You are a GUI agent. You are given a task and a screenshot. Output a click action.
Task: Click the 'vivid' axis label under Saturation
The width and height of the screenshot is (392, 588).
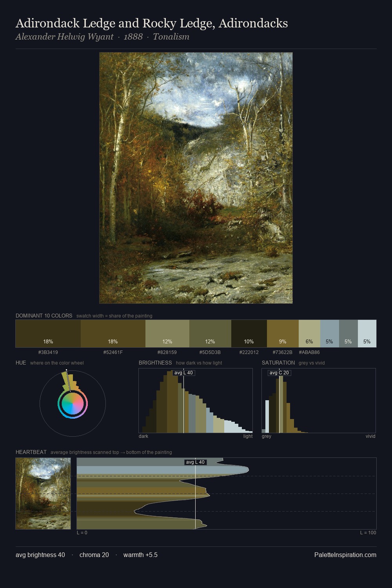[370, 436]
